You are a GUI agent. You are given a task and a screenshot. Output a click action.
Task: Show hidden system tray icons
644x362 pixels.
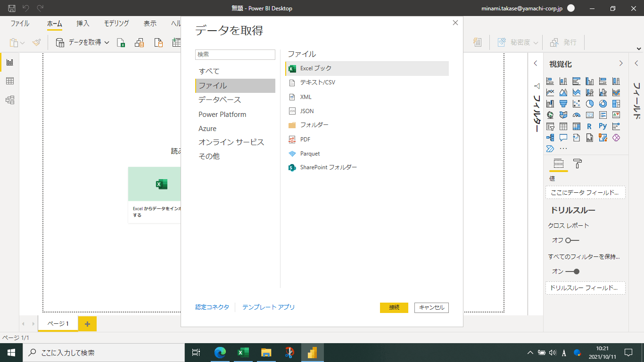pos(530,353)
